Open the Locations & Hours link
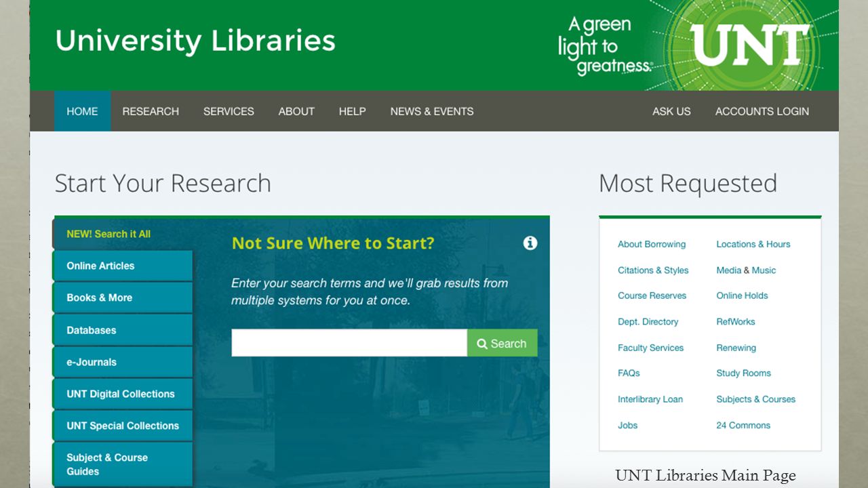 753,244
